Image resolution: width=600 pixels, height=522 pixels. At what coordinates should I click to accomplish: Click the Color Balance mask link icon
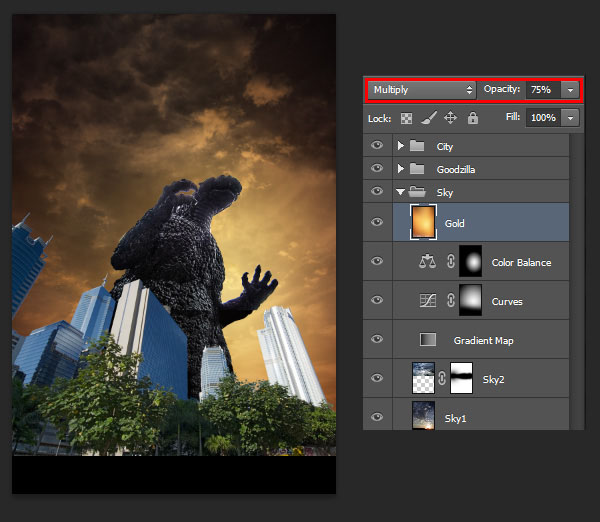coord(451,261)
